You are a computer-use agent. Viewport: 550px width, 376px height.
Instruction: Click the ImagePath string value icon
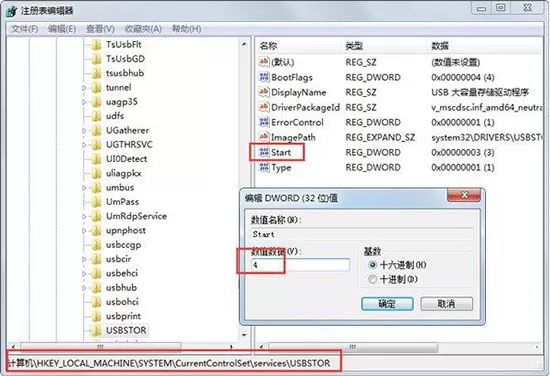(264, 137)
